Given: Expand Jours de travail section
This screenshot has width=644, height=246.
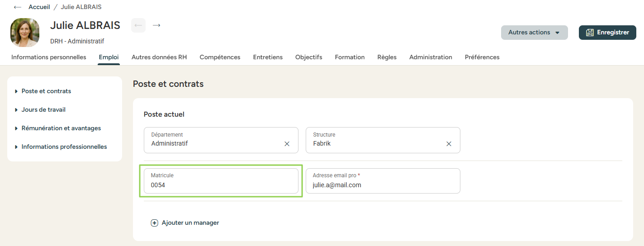Looking at the screenshot, I should [x=43, y=109].
